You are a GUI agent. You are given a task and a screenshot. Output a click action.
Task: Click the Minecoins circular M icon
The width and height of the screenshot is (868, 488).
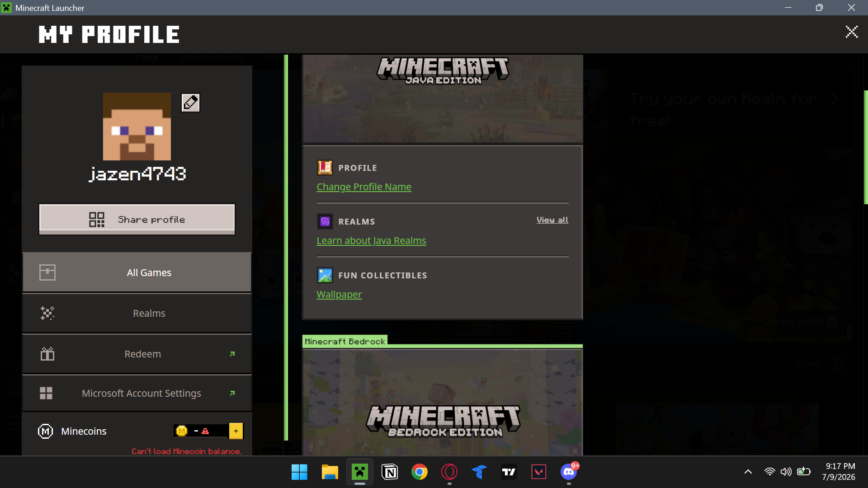(46, 432)
